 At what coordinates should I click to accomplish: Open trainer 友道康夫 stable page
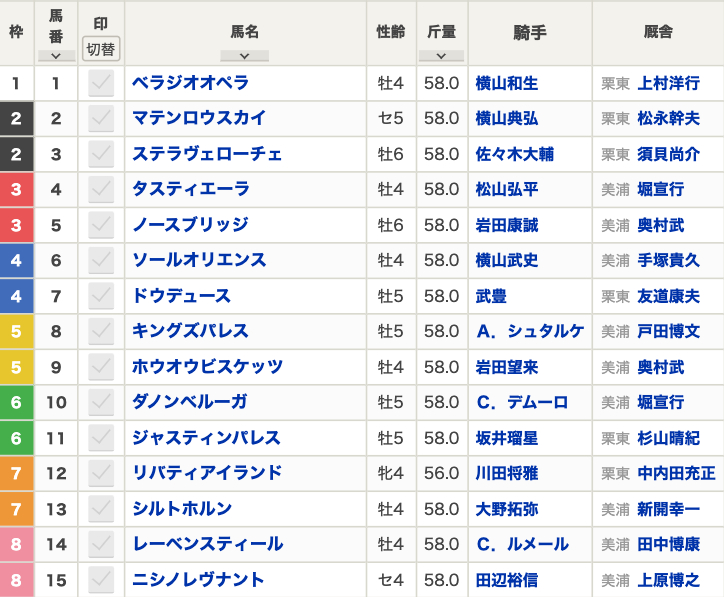pos(669,296)
